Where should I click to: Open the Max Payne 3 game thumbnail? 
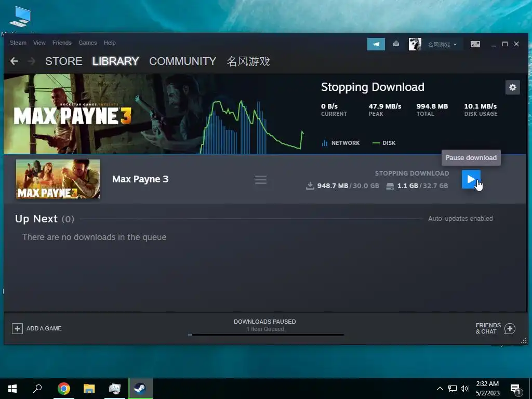[58, 179]
